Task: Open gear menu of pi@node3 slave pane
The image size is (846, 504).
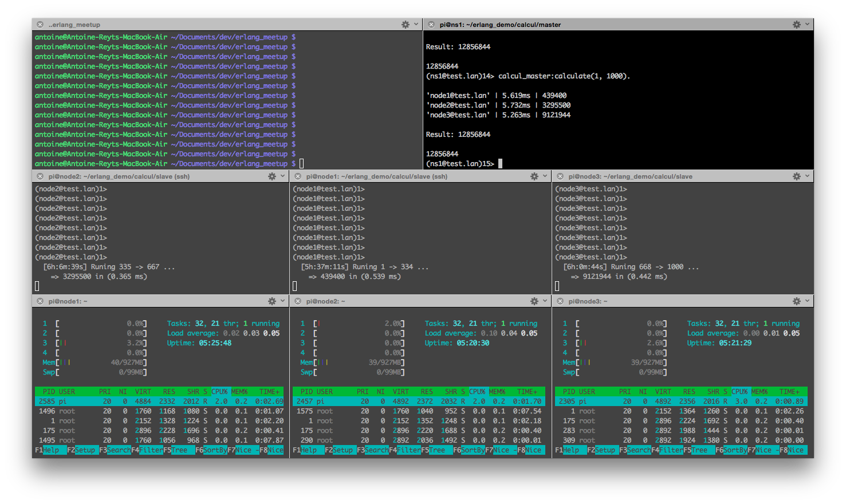Action: pyautogui.click(x=796, y=176)
